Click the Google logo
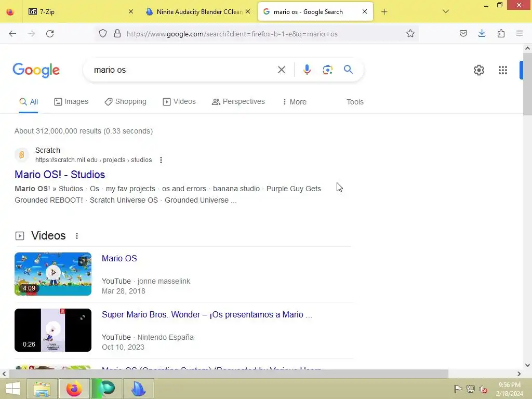The image size is (532, 399). (36, 70)
